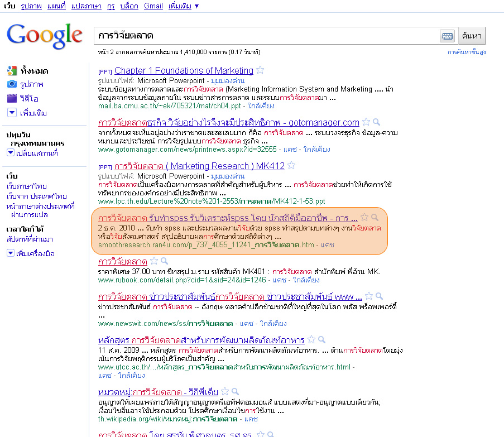The height and width of the screenshot is (437, 504).
Task: Open กูรู in top navigation
Action: click(x=111, y=6)
